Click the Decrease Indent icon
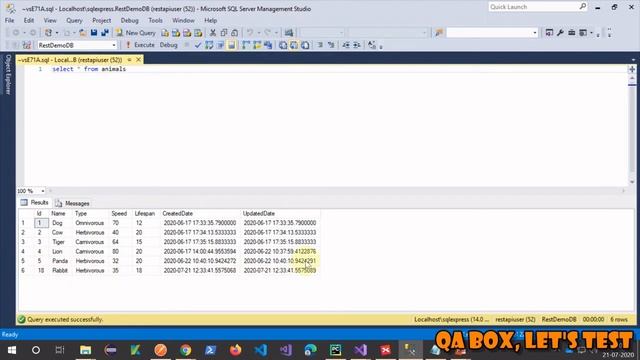This screenshot has width=640, height=360. (x=346, y=45)
